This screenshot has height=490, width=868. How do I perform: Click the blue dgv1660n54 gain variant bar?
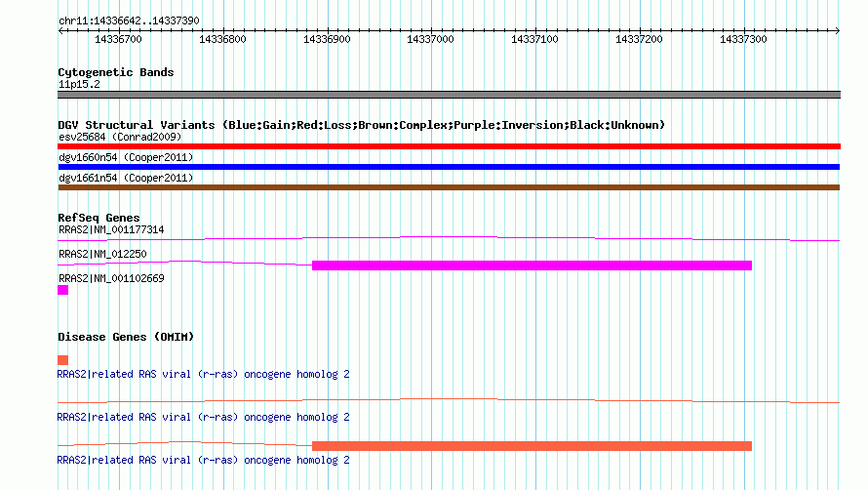pos(449,167)
